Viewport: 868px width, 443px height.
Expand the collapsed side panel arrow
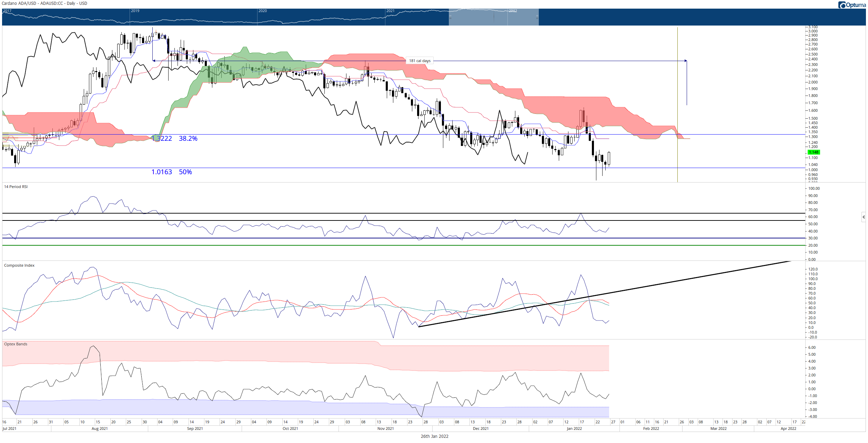click(864, 217)
